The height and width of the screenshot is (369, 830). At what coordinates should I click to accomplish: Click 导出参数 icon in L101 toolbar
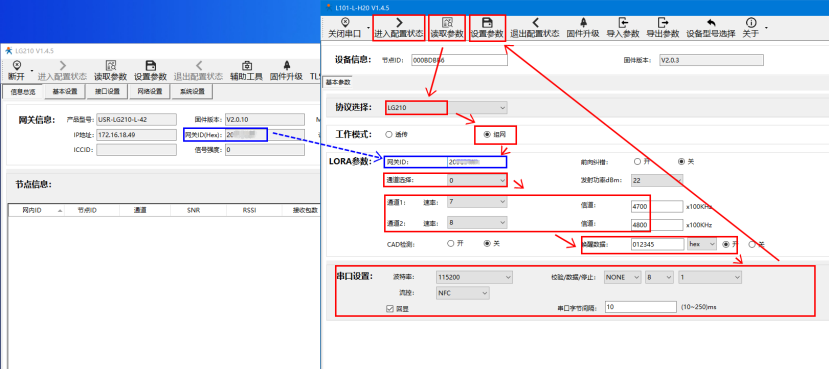662,22
